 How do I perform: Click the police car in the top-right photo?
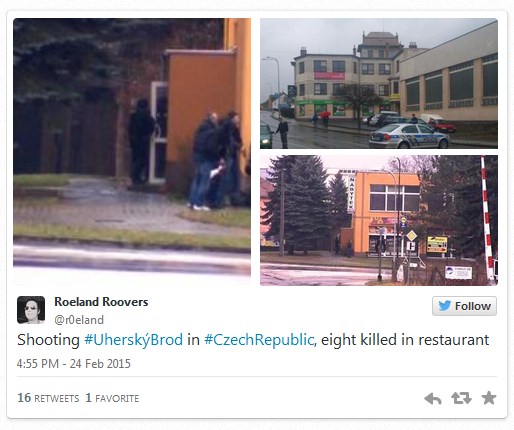pyautogui.click(x=409, y=136)
